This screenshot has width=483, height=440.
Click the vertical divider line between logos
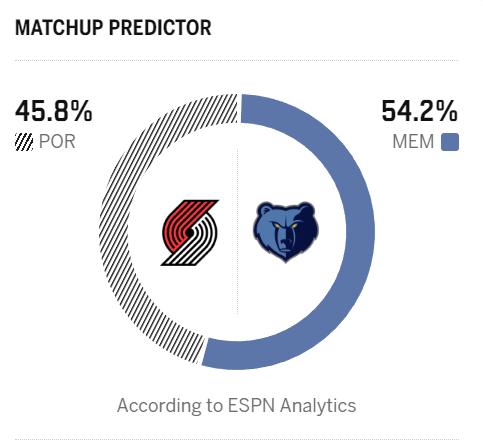point(237,232)
